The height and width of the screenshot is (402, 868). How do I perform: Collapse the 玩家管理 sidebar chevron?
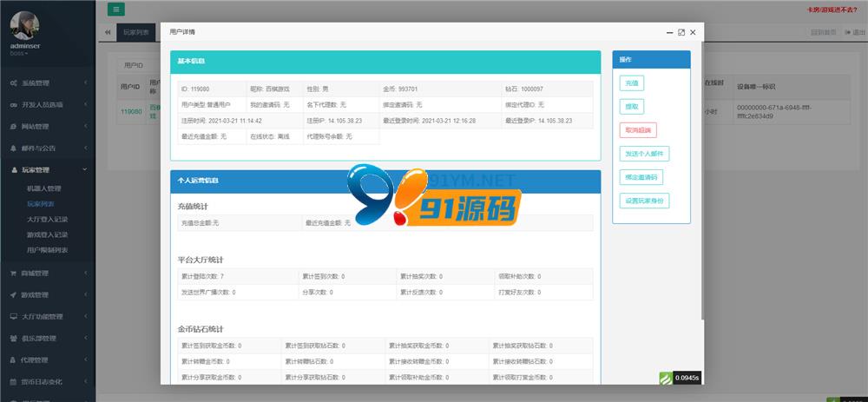[x=85, y=170]
